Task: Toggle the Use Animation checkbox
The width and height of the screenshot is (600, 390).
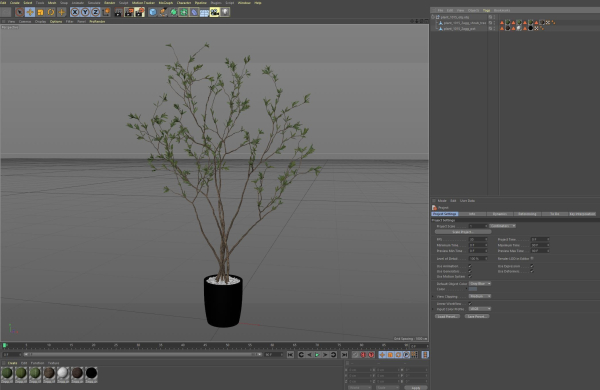Action: pyautogui.click(x=470, y=266)
